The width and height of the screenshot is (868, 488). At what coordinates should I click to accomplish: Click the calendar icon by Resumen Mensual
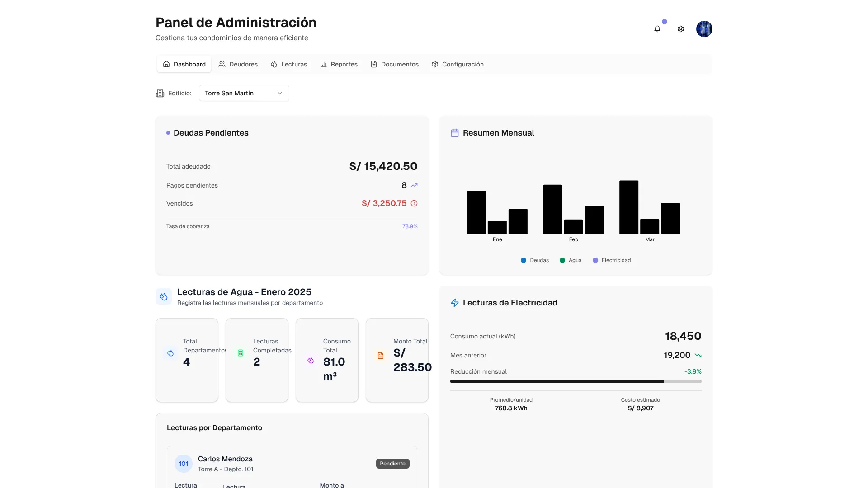pyautogui.click(x=455, y=133)
